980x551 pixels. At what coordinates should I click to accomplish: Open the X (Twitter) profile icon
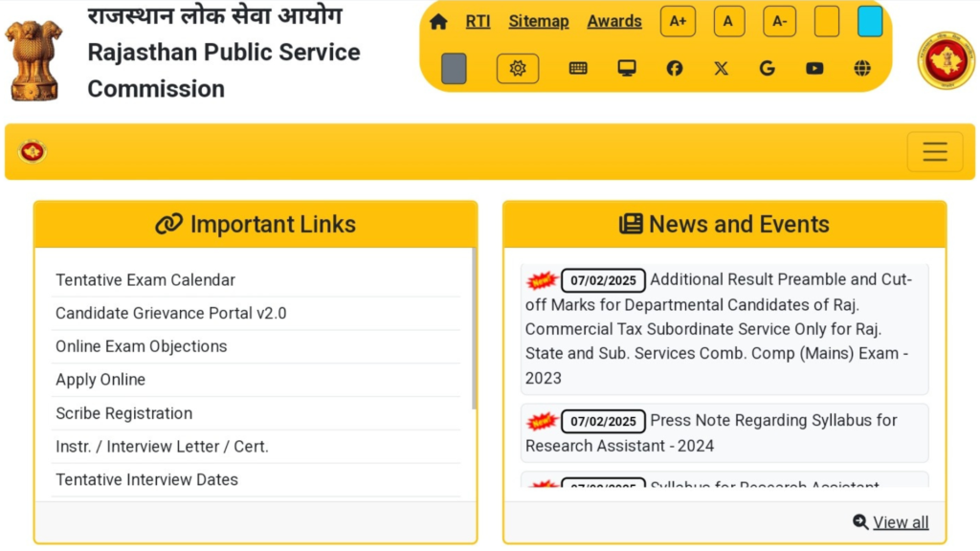[721, 68]
